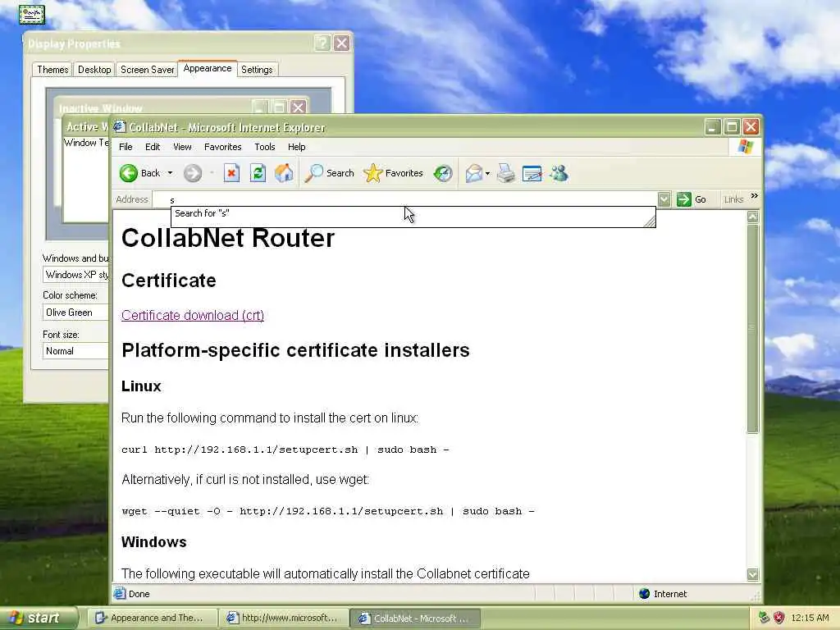The height and width of the screenshot is (630, 840).
Task: Click into the Address bar field
Action: pos(405,199)
